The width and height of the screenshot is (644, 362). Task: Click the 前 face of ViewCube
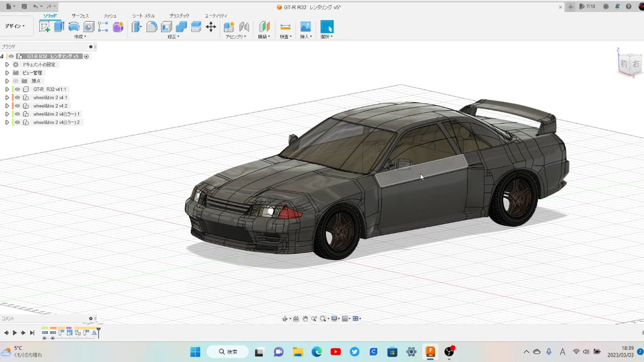point(624,64)
